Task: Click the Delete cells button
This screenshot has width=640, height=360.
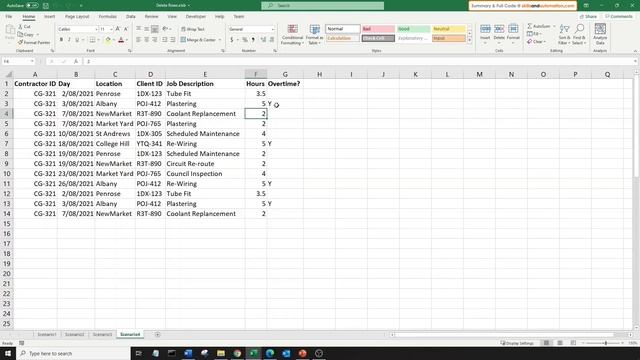Action: click(499, 34)
